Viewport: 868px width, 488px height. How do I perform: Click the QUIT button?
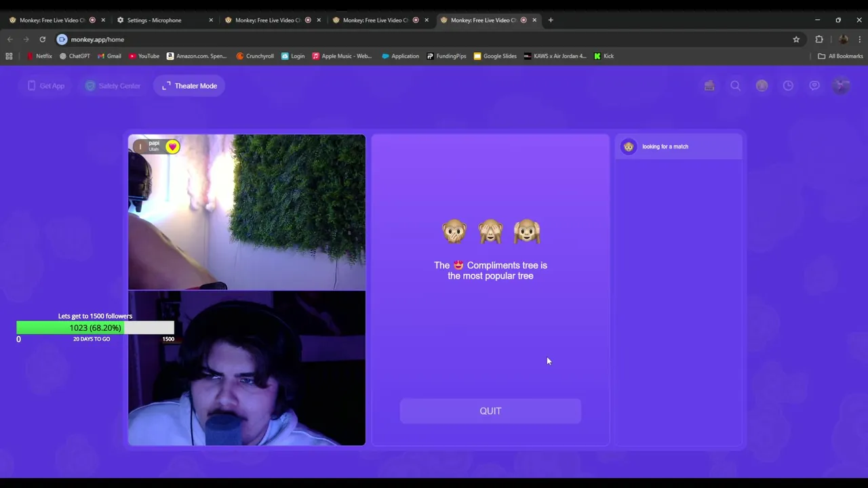coord(490,411)
